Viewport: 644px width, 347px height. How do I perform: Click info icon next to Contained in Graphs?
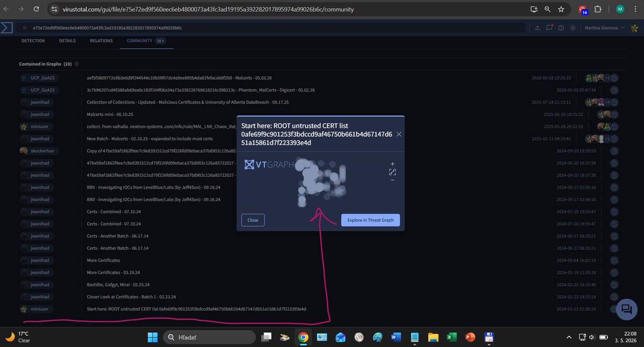[x=77, y=64]
